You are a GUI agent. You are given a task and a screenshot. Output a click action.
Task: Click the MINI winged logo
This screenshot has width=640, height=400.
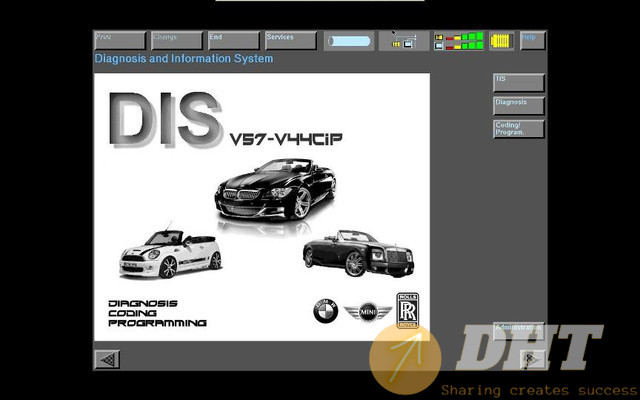[x=364, y=313]
